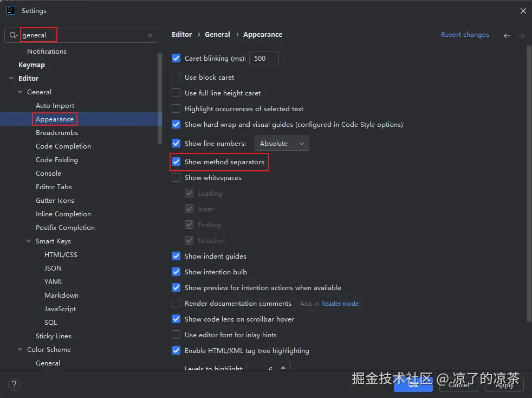Viewport: 532px width, 398px height.
Task: Collapse the Smart Keys tree node
Action: click(x=29, y=241)
